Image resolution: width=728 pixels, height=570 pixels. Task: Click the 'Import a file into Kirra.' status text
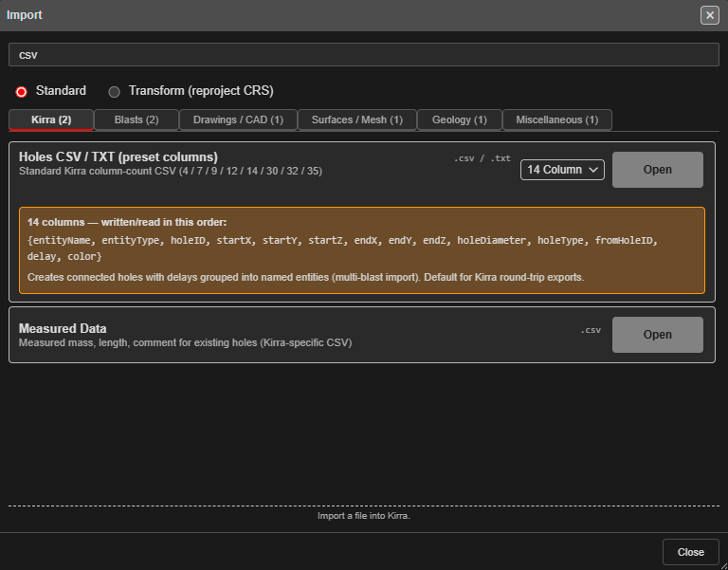click(x=364, y=516)
